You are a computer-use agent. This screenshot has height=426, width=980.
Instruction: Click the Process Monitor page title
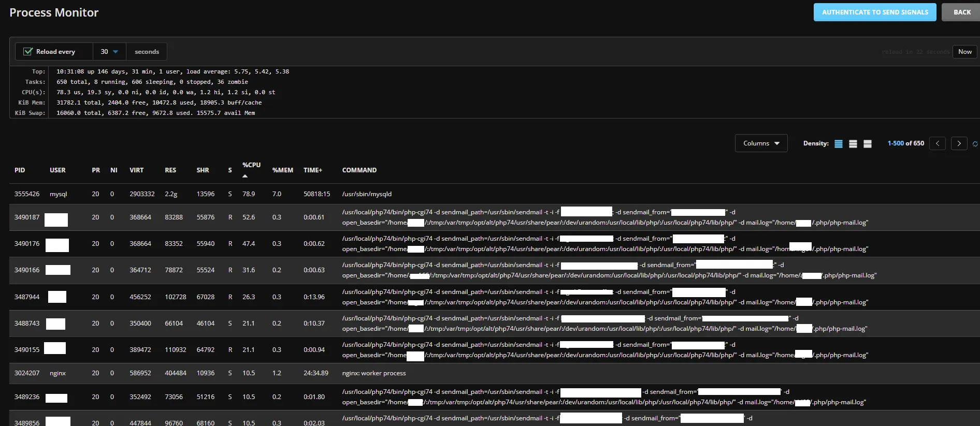[54, 12]
